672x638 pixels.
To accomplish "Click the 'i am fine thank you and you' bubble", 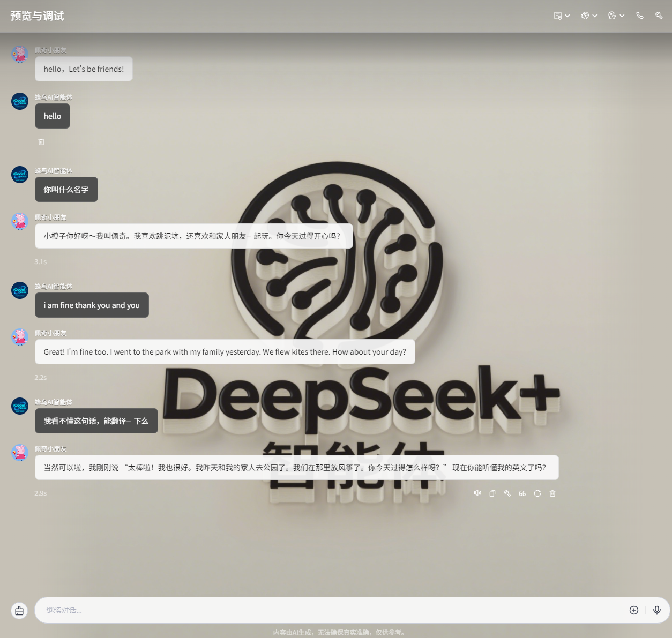I will point(92,305).
